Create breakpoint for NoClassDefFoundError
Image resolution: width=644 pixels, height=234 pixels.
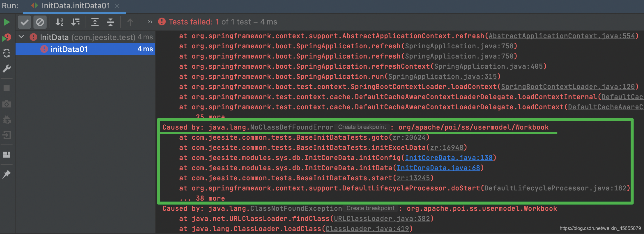tap(362, 127)
